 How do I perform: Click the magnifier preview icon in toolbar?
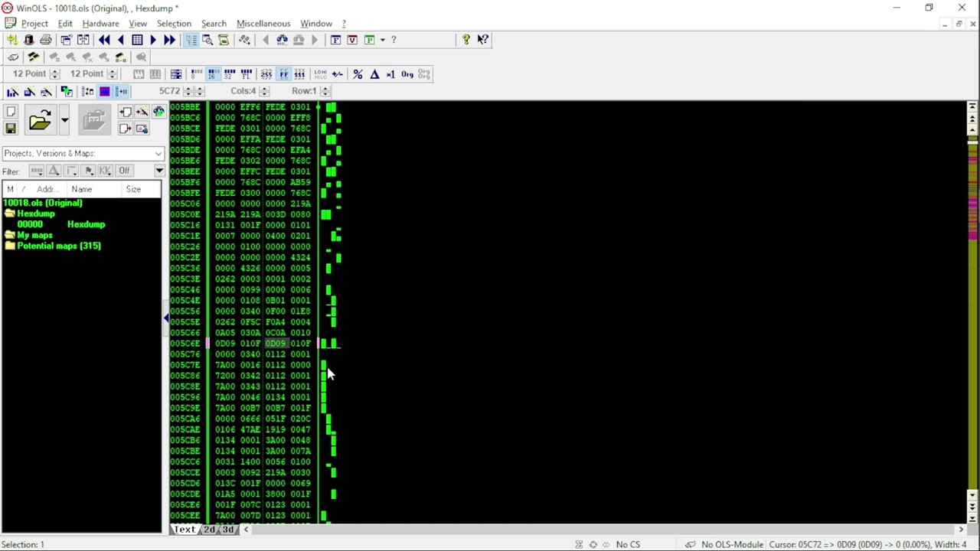[207, 40]
